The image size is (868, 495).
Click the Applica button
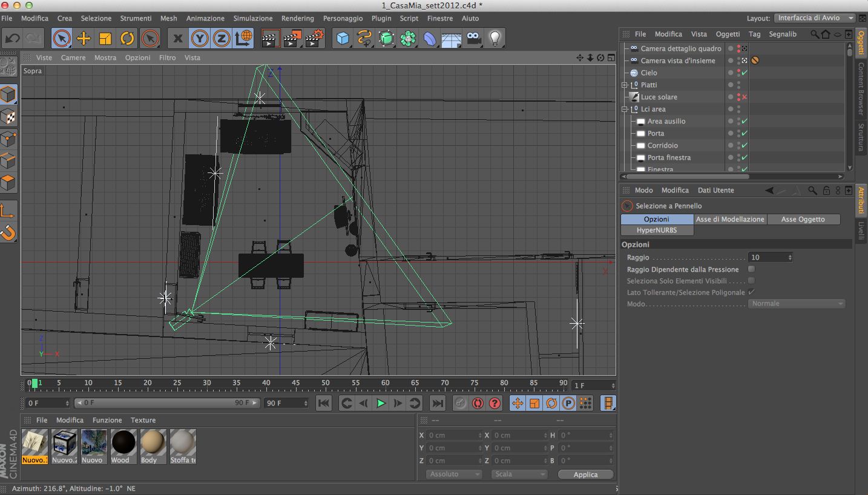585,474
